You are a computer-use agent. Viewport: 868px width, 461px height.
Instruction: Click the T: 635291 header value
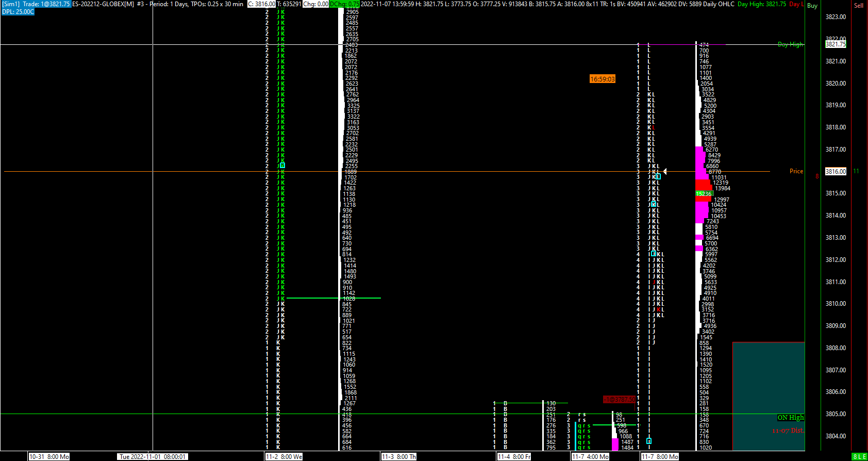pyautogui.click(x=289, y=4)
